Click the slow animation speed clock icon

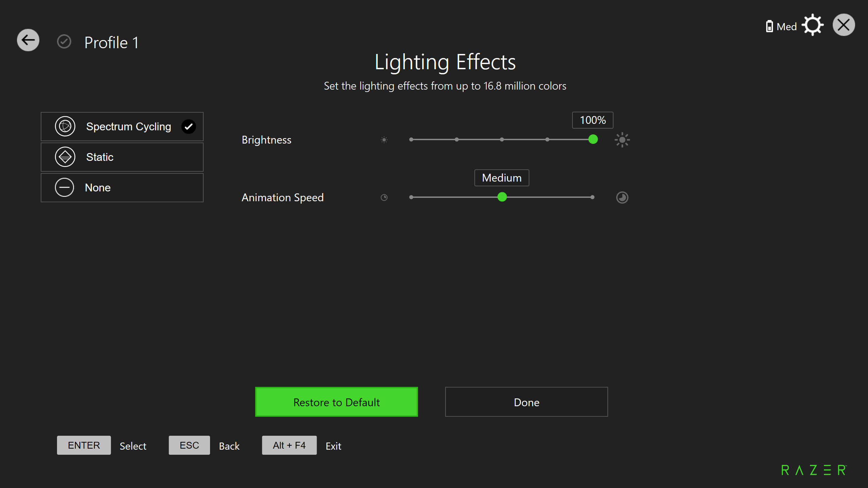384,198
